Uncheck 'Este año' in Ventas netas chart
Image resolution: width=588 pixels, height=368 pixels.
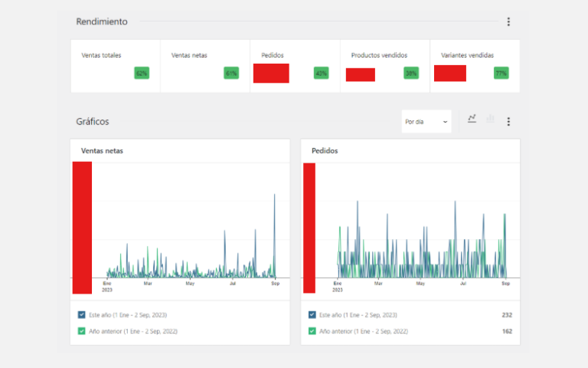[x=82, y=315]
